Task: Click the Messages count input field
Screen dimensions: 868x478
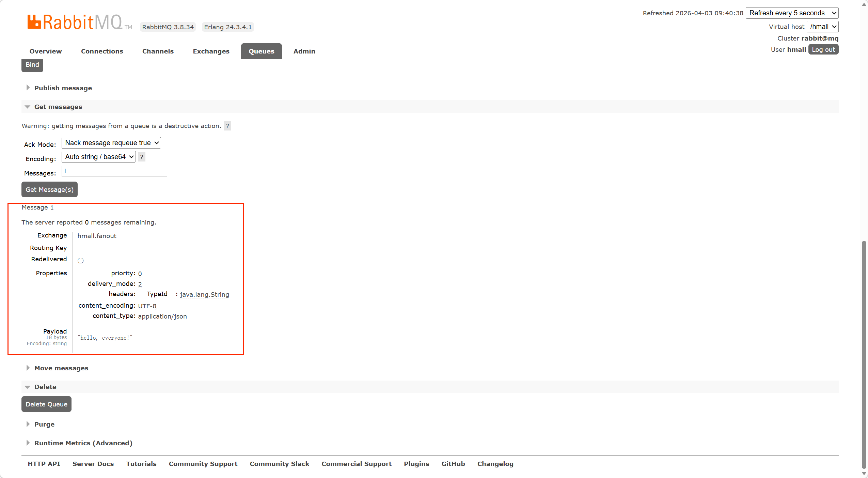Action: click(x=114, y=171)
